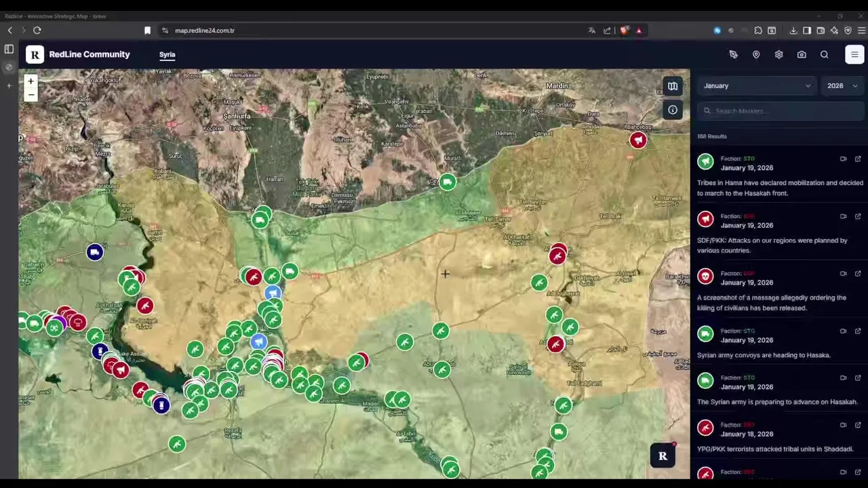Click the map.redline24.com.tr address bar
The height and width of the screenshot is (488, 868).
pyautogui.click(x=205, y=30)
